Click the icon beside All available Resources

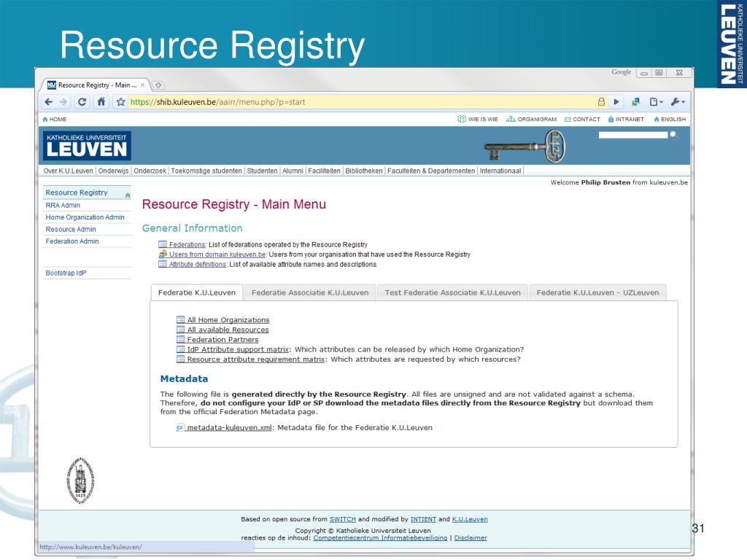(x=181, y=330)
